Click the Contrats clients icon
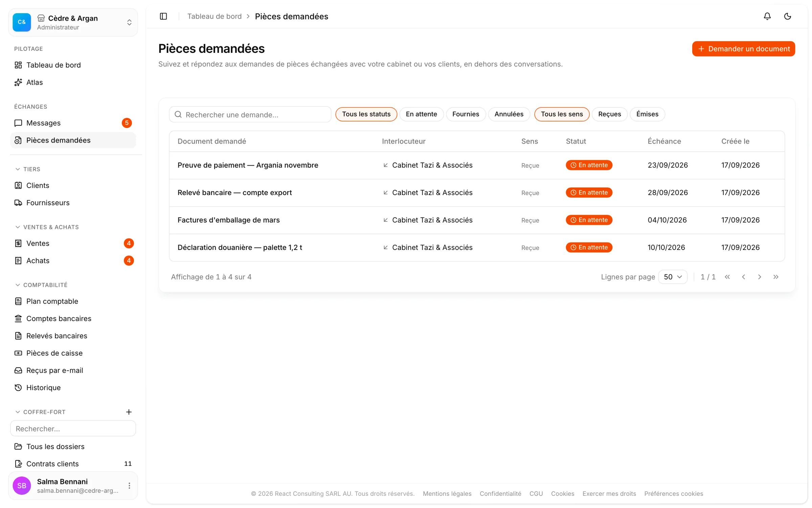Viewport: 812px width, 508px height. [18, 464]
